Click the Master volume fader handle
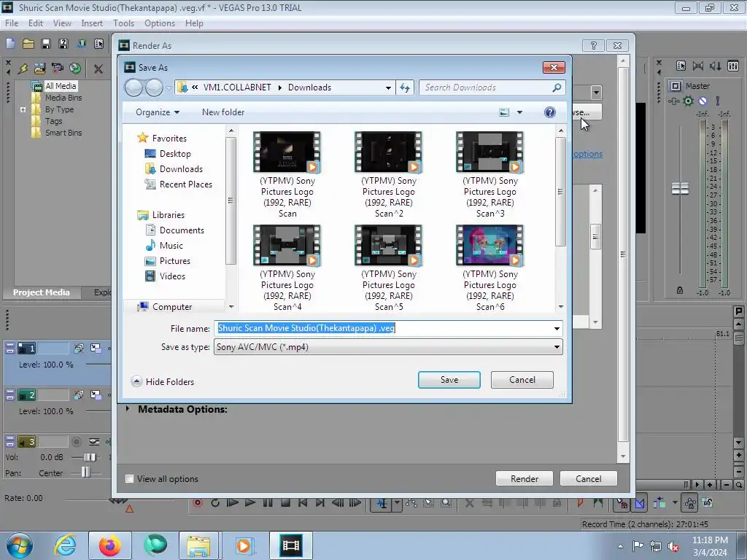 [x=680, y=189]
